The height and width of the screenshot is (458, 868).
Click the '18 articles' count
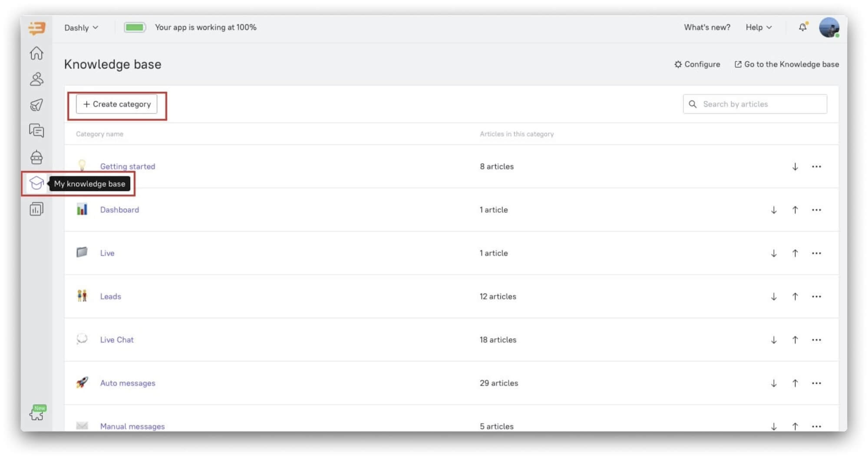coord(498,340)
